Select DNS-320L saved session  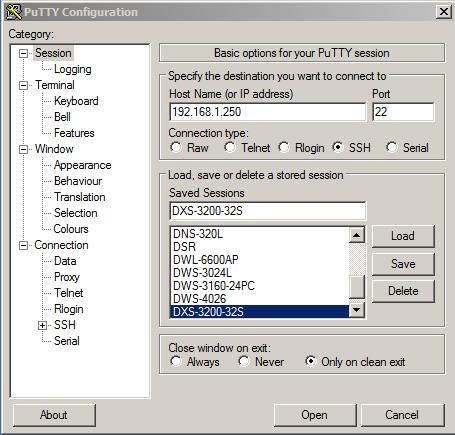point(260,234)
